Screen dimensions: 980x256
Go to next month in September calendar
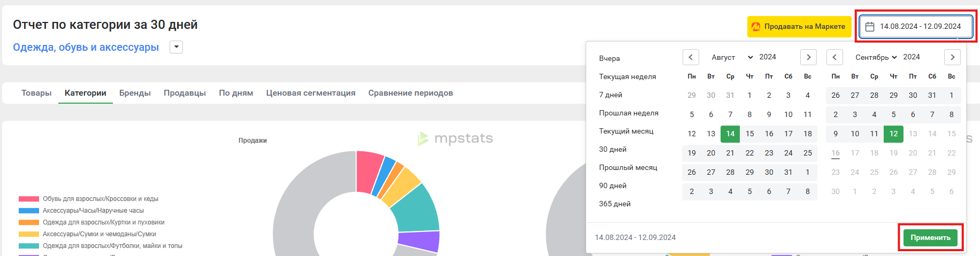pyautogui.click(x=952, y=57)
